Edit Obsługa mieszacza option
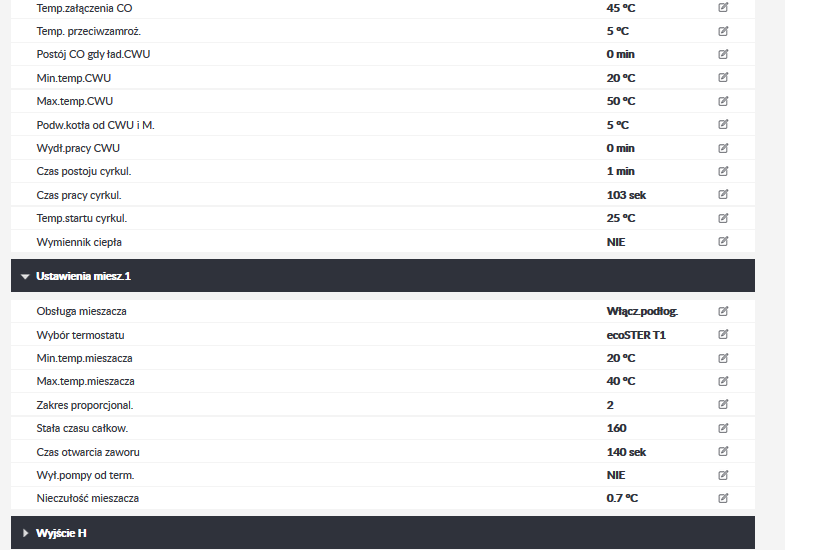This screenshot has height=550, width=819. [723, 311]
